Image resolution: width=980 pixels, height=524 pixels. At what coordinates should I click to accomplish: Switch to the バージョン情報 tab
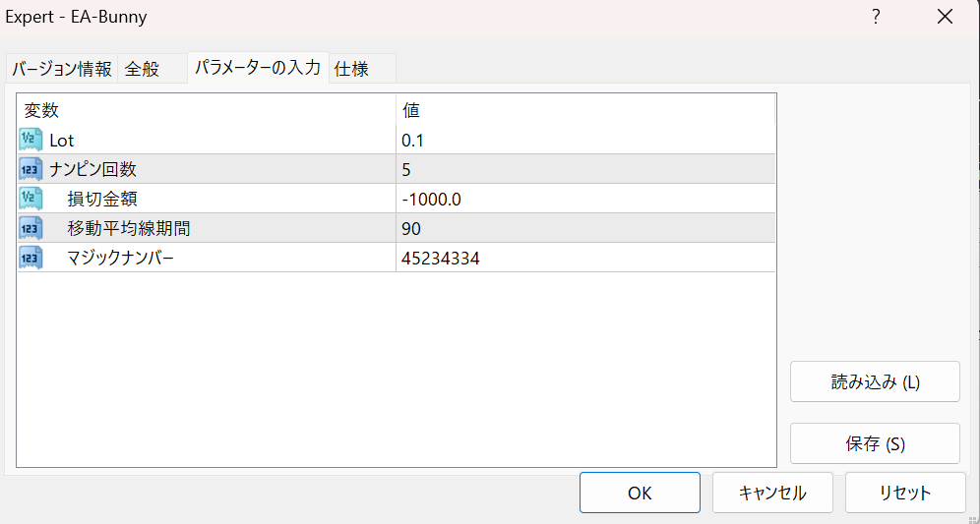pos(61,69)
